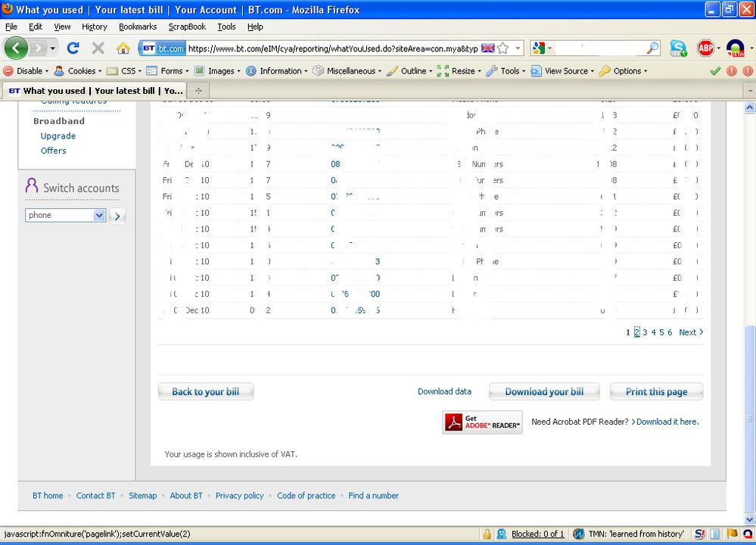Open a new tab with plus button
This screenshot has height=545, width=756.
pos(199,91)
